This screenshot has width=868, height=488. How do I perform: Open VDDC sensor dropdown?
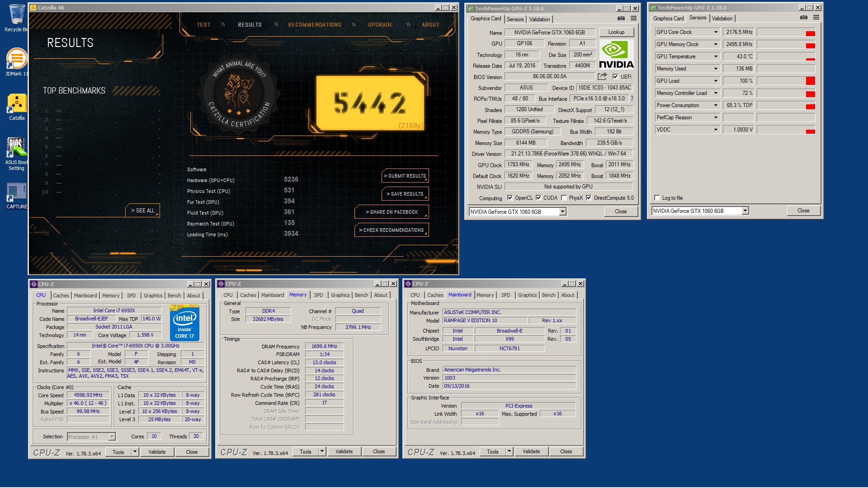(x=716, y=130)
